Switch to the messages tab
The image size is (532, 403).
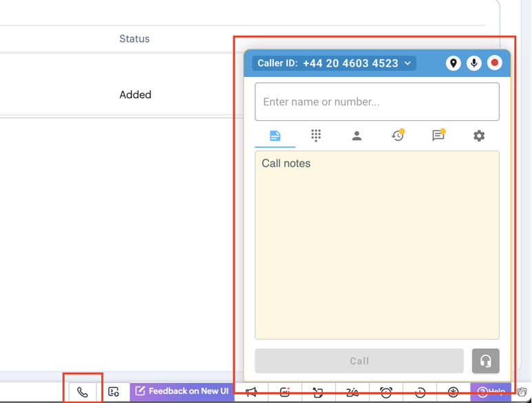(438, 135)
